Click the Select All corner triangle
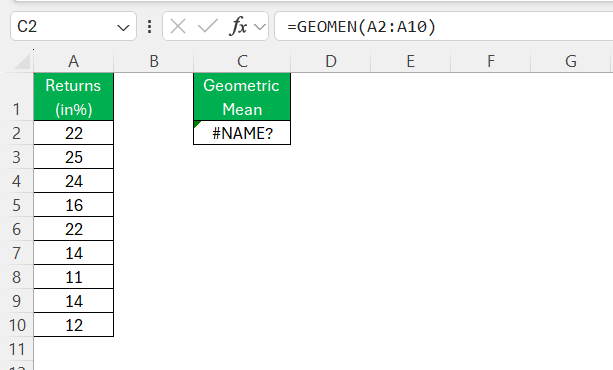Image resolution: width=613 pixels, height=370 pixels. 22,61
